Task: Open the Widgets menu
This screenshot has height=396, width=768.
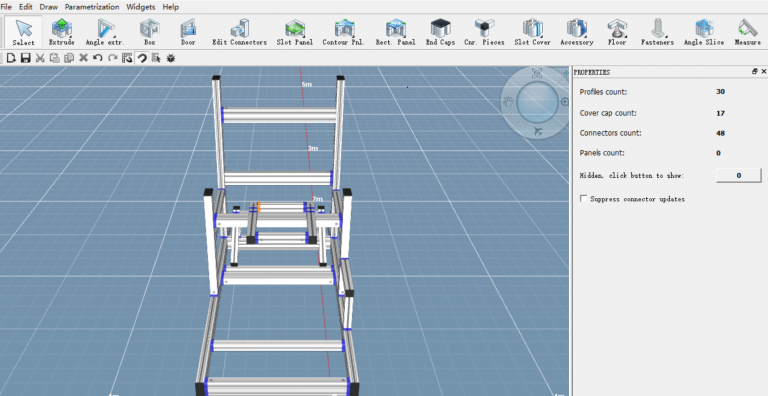Action: pos(141,7)
